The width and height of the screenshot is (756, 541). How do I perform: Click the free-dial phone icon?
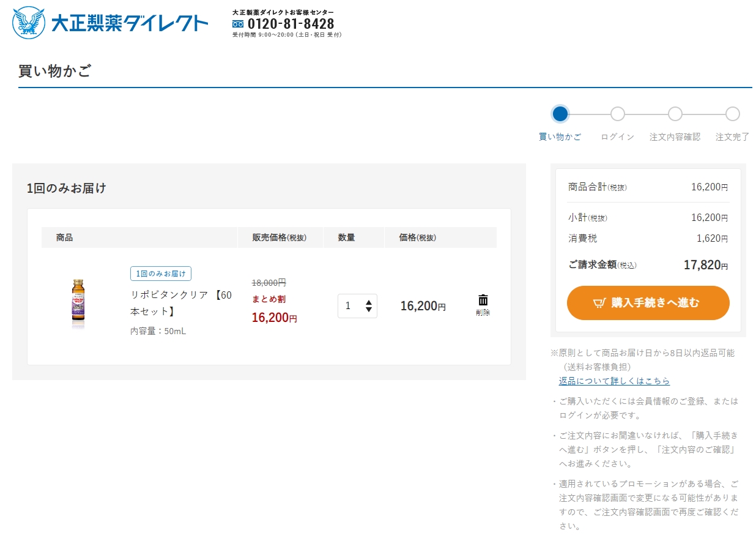point(238,24)
